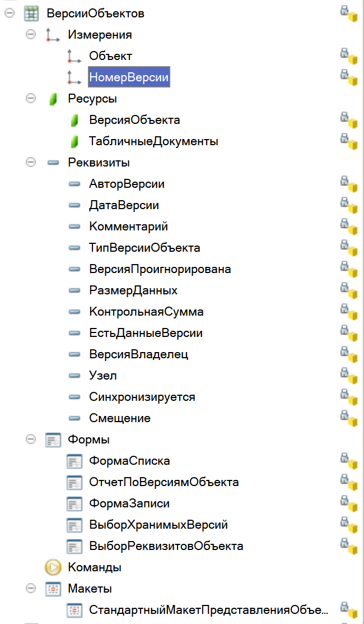Collapse the Ресурсы branch
Screen dimensions: 364x624
(x=30, y=98)
